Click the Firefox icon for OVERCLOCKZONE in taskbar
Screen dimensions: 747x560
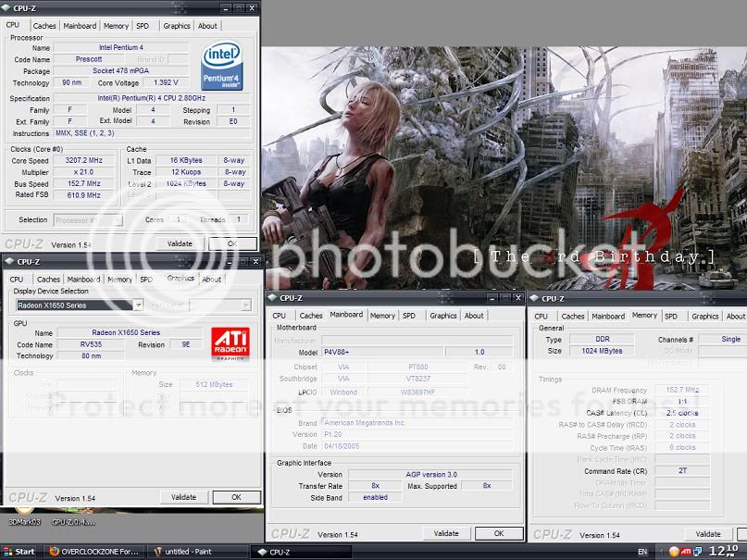click(x=54, y=552)
